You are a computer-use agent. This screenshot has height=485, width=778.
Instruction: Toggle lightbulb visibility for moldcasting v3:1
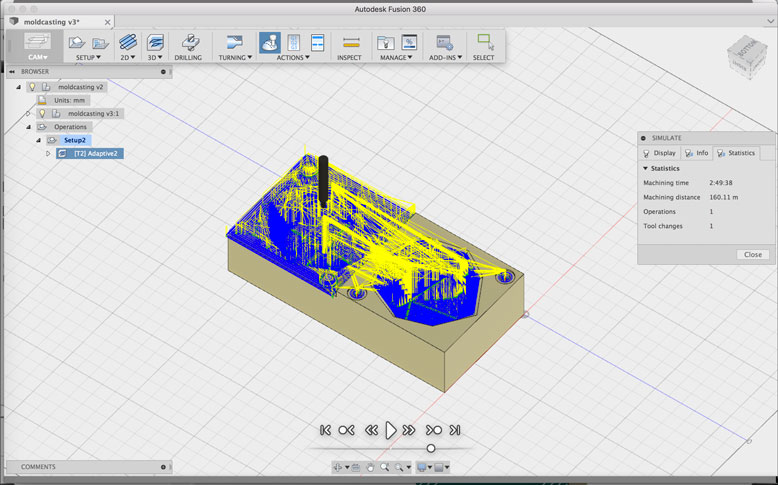pyautogui.click(x=42, y=114)
